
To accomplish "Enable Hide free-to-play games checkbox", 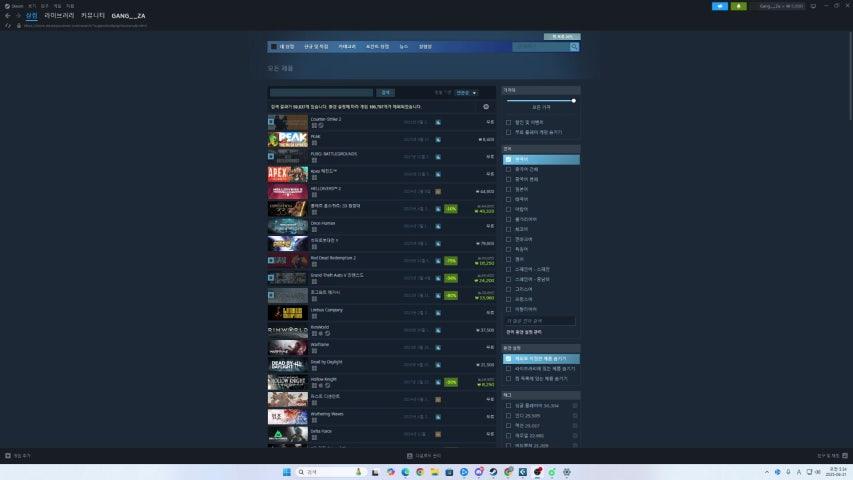I will click(509, 132).
